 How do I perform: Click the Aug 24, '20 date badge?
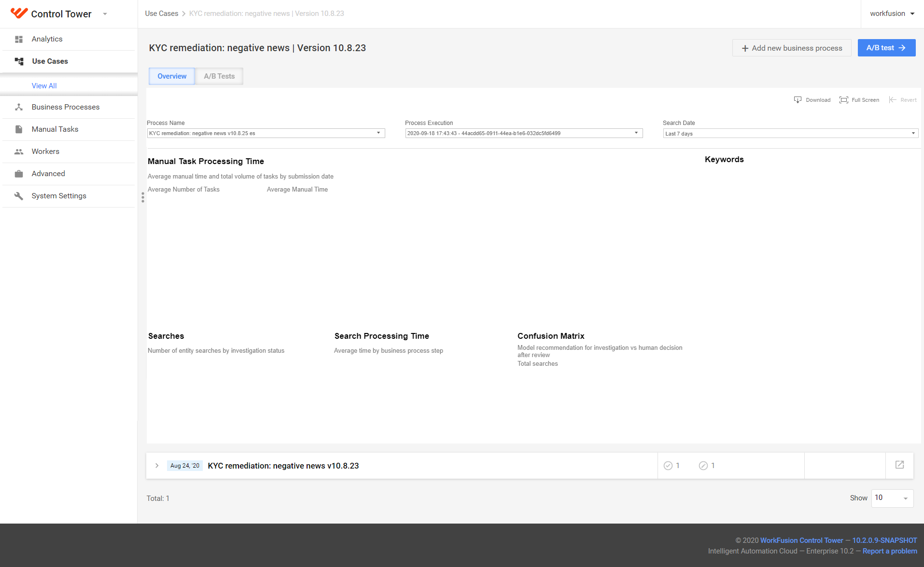185,466
